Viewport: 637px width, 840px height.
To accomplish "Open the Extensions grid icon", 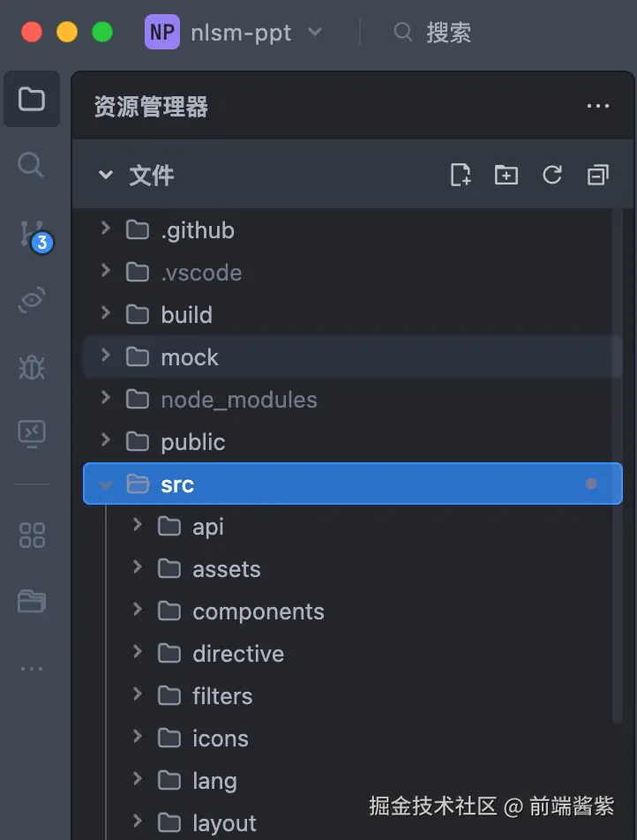I will click(x=32, y=535).
